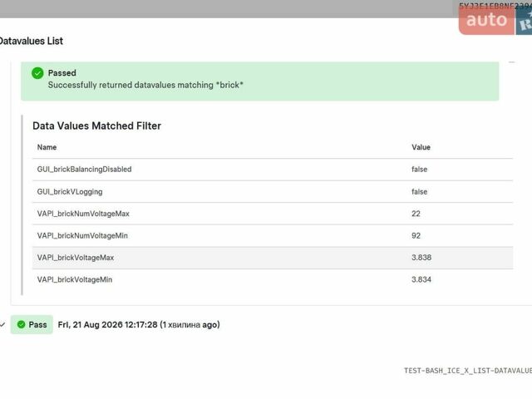Viewport: 532px width, 399px height.
Task: Select the VAPI_brickNumVoltageMax row name
Action: point(83,214)
